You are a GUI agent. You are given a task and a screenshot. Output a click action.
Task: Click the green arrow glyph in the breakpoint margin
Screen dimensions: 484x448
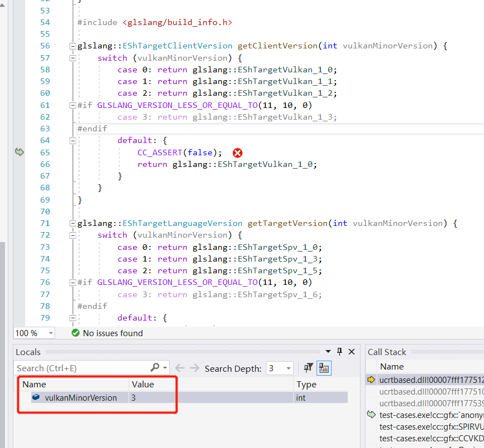(x=19, y=152)
